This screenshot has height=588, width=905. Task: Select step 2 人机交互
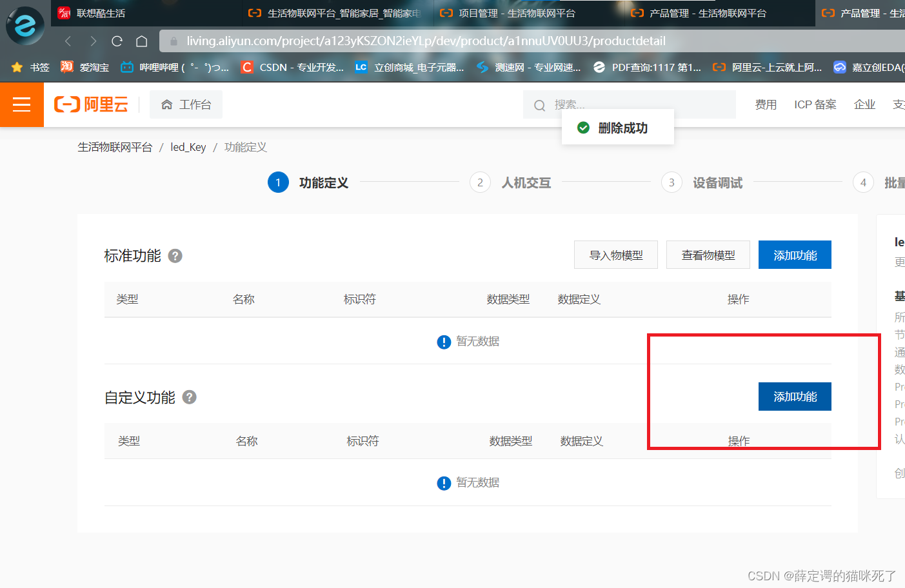pos(510,182)
